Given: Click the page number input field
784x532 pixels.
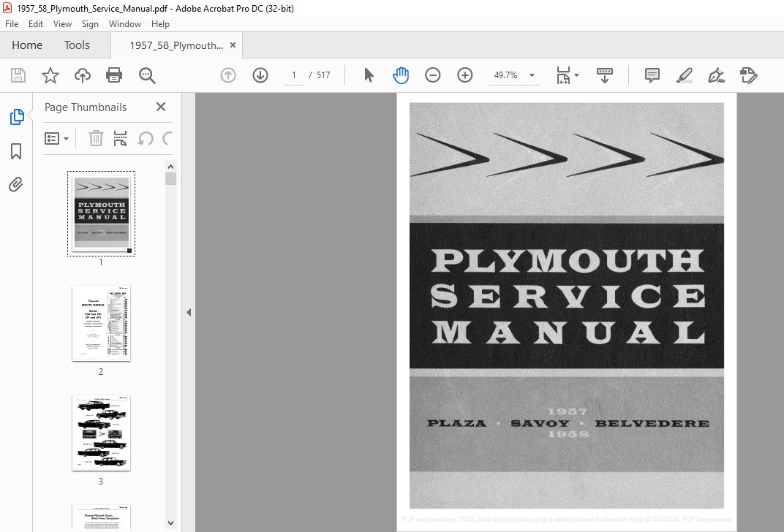Looking at the screenshot, I should click(293, 75).
